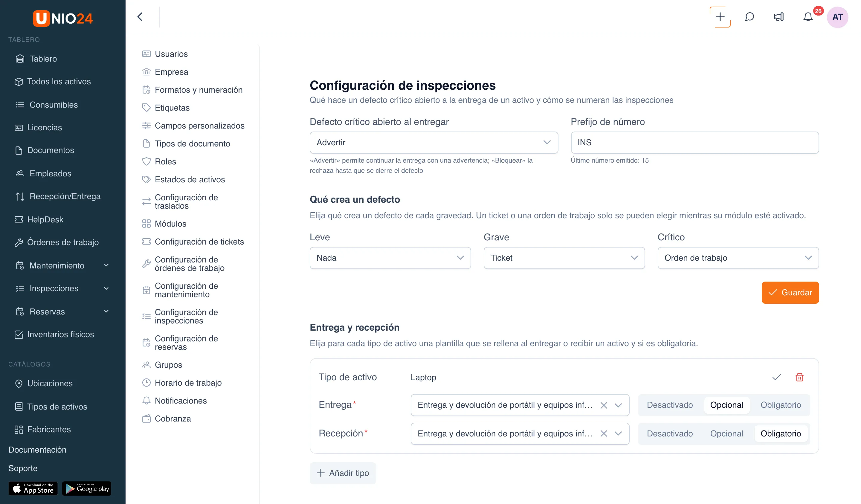Image resolution: width=861 pixels, height=504 pixels.
Task: Set Entrega to Opcional
Action: pyautogui.click(x=726, y=405)
